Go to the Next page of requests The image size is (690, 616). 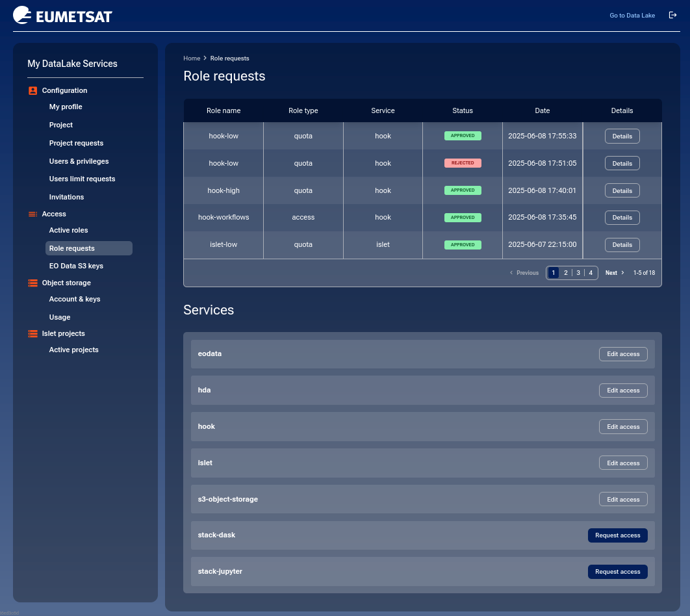pos(615,273)
